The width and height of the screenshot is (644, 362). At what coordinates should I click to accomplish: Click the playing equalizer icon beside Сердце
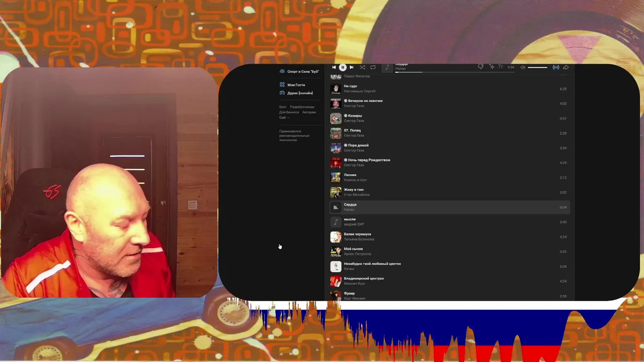pos(336,207)
